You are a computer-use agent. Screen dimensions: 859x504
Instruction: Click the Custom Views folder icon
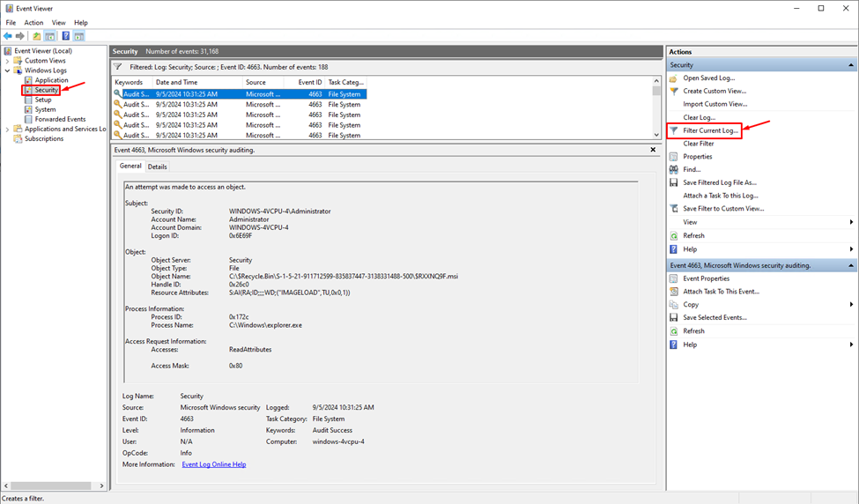click(19, 61)
